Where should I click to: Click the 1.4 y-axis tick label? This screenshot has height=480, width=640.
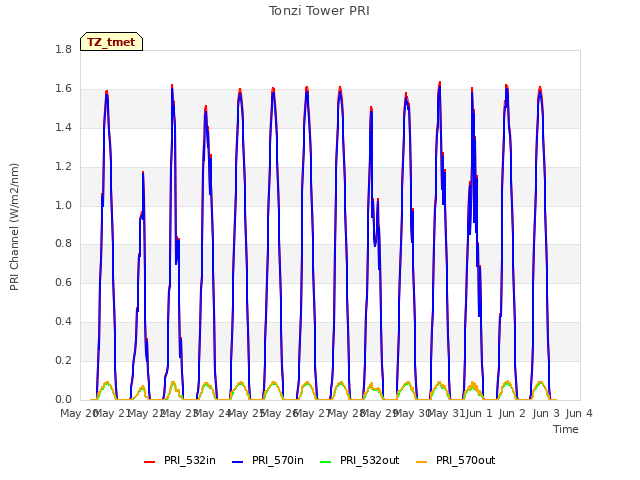(63, 127)
